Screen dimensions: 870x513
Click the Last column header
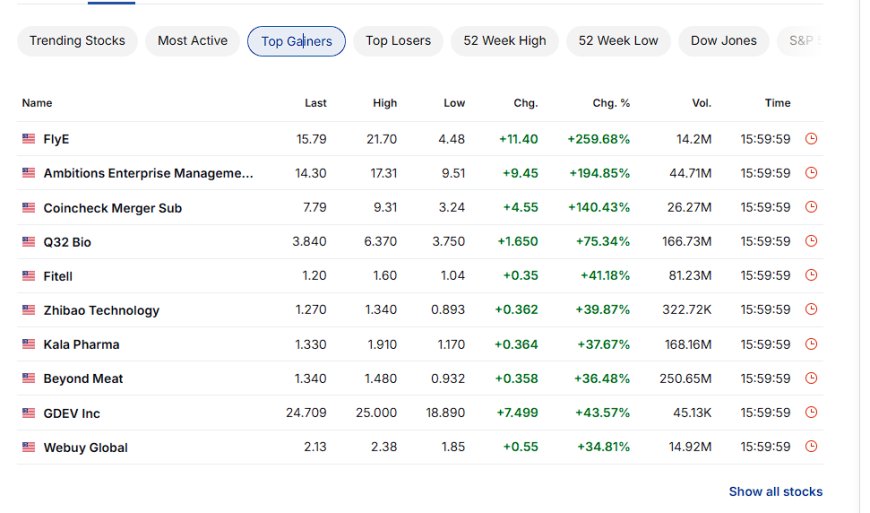tap(315, 103)
